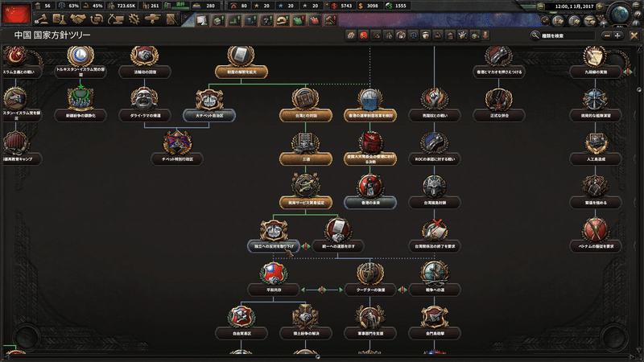644x362 pixels.
Task: Select the 領土紛争の解決 focus
Action: click(306, 323)
